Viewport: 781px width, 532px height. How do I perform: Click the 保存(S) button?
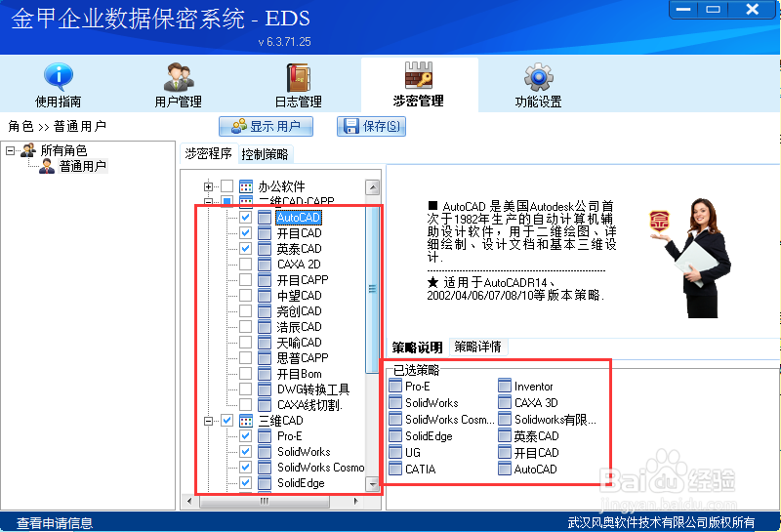tap(372, 126)
